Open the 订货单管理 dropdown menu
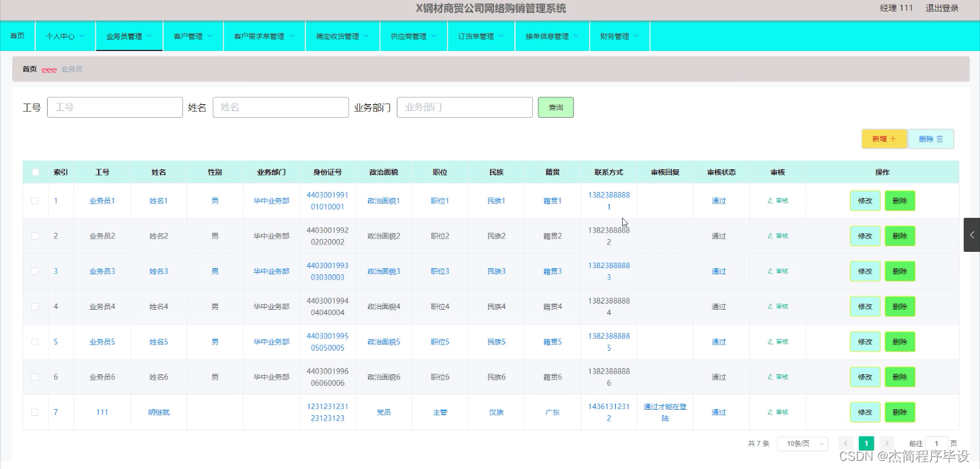The width and height of the screenshot is (980, 469). click(481, 36)
